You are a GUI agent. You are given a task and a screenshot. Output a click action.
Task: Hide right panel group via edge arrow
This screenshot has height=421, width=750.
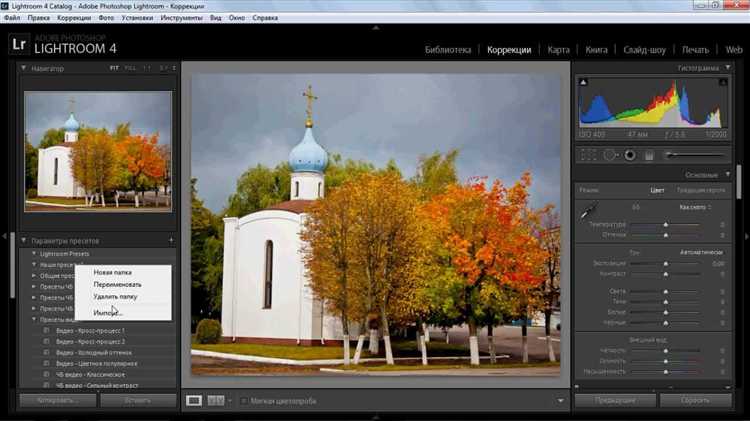(746, 236)
